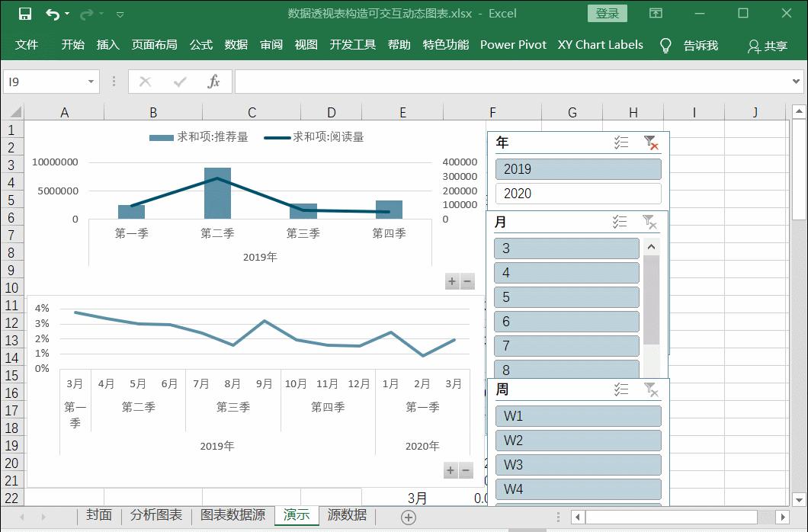This screenshot has width=808, height=532.
Task: Click the 告诉我 lightbulb icon
Action: point(664,45)
